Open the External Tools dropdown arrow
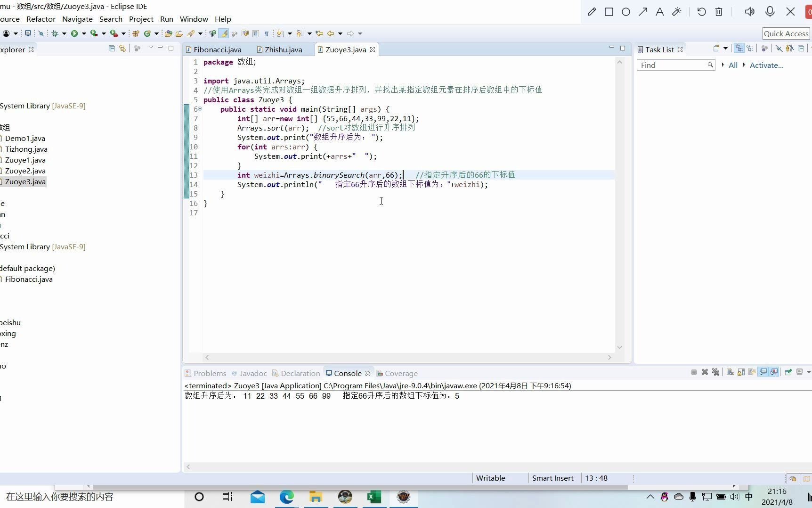Screen dimensions: 812x508 [123, 33]
